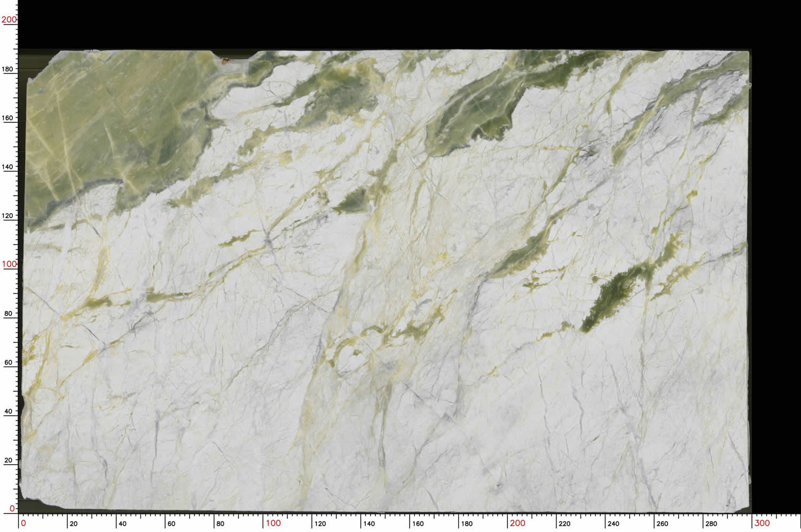Image resolution: width=801 pixels, height=532 pixels.
Task: Click the red 0 on horizontal ruler
Action: [23, 523]
